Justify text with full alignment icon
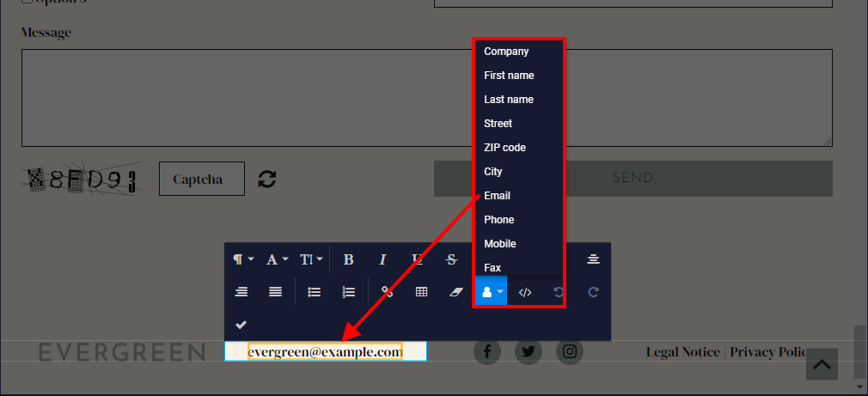868x396 pixels. [275, 292]
